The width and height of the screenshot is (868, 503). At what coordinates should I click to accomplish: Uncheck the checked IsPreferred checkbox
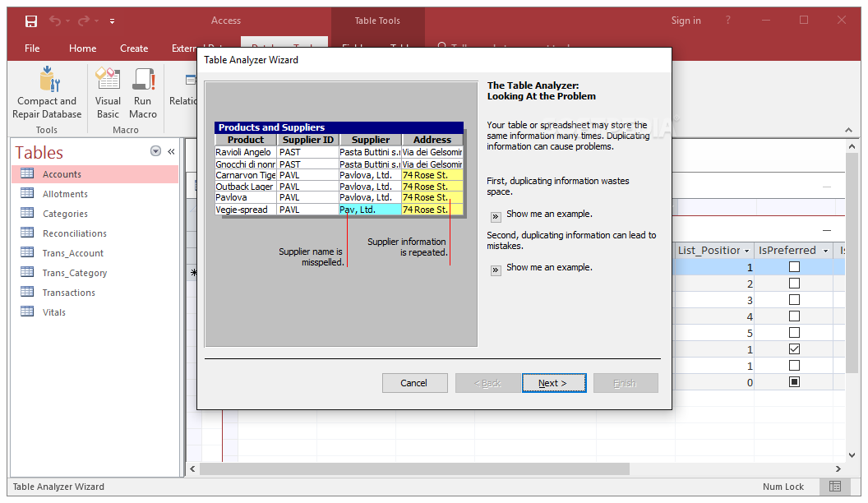point(794,349)
